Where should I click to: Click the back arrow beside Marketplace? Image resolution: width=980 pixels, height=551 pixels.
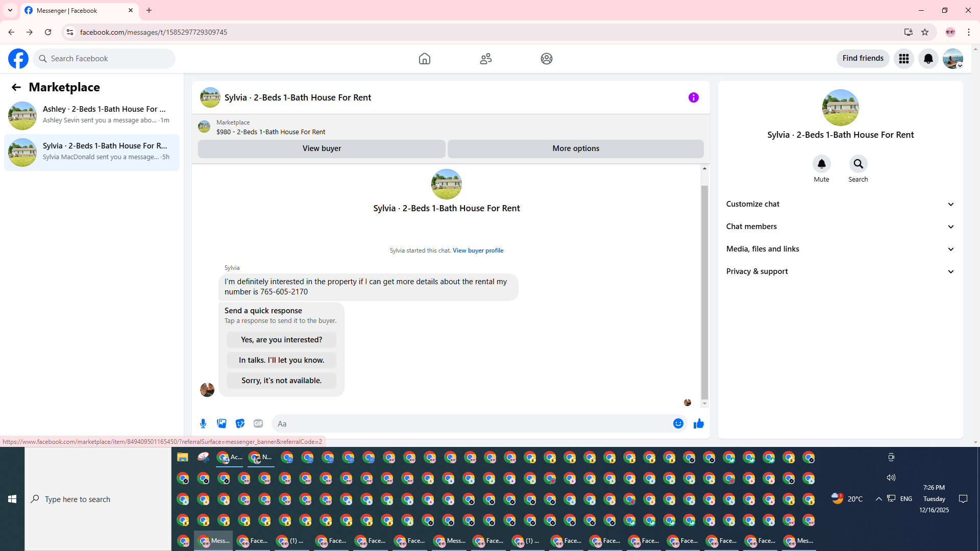pos(16,87)
